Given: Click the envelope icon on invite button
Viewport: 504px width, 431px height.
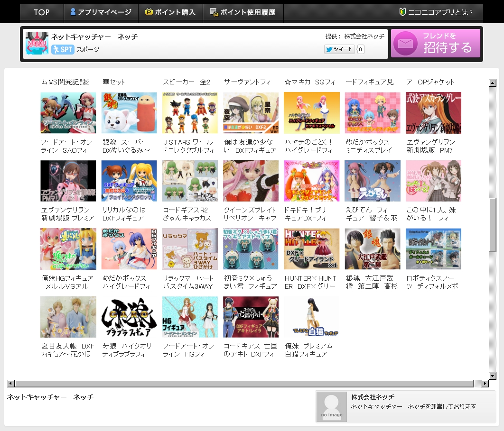Looking at the screenshot, I should (405, 43).
